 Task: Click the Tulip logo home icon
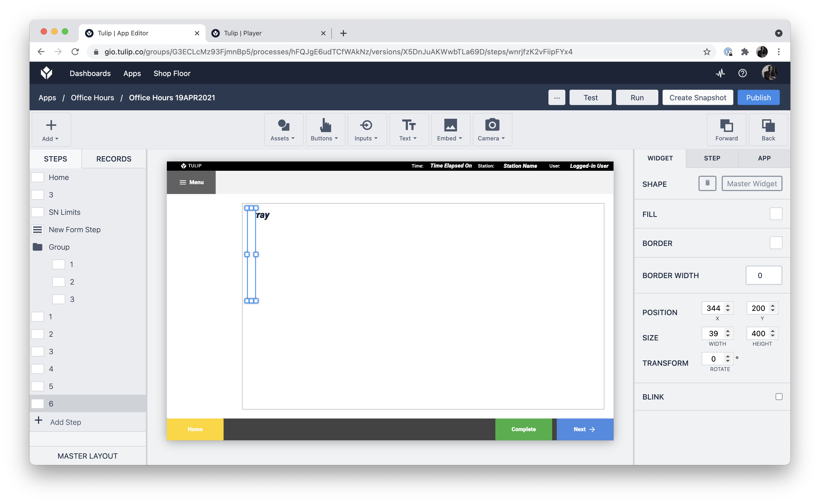(46, 73)
